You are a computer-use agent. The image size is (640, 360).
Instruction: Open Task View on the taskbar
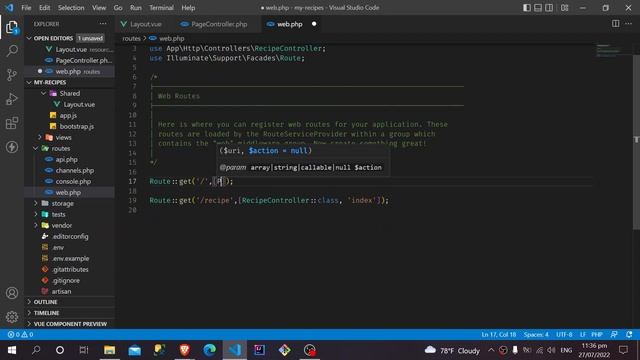coord(84,350)
